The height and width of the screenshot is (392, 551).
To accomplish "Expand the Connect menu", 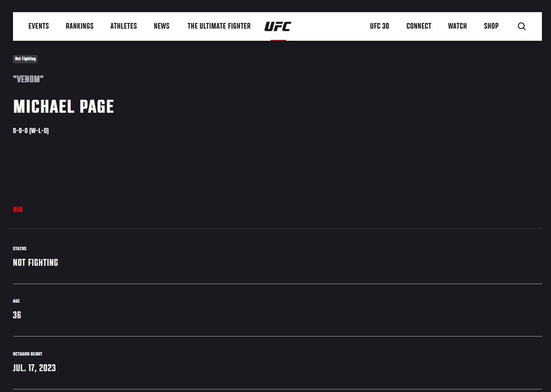I will [419, 26].
